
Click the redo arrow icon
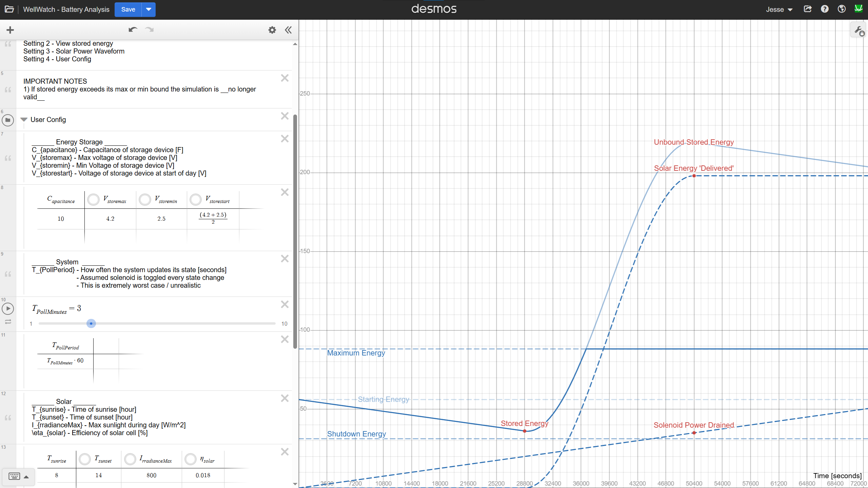pyautogui.click(x=150, y=30)
